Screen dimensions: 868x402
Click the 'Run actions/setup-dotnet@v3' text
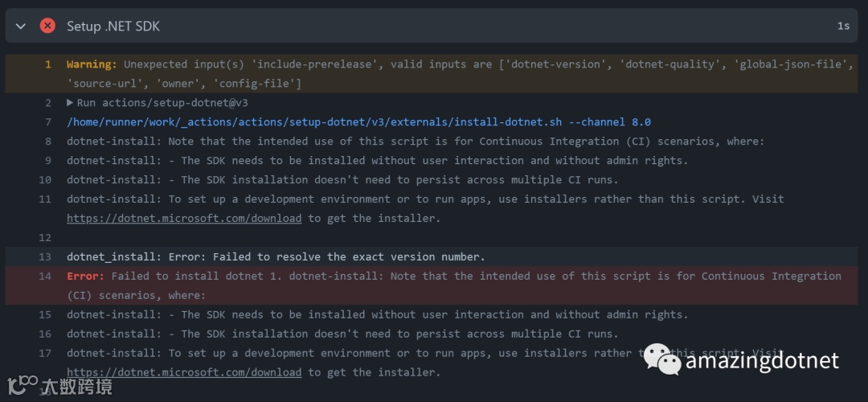tap(162, 103)
